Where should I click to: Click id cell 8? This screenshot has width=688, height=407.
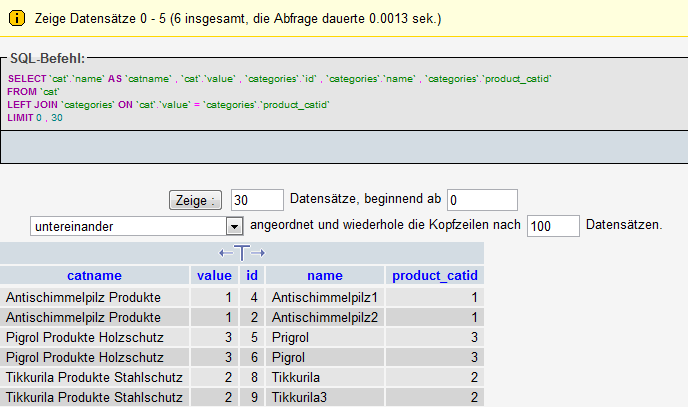pyautogui.click(x=252, y=377)
